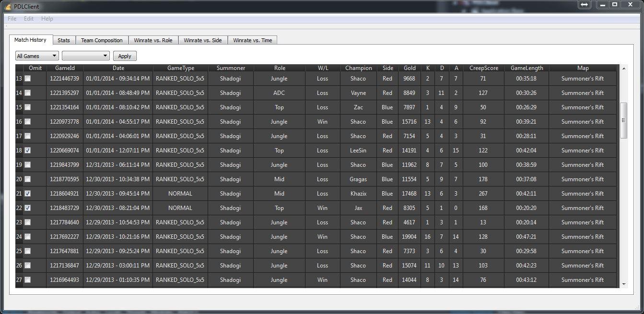Open the Winrate vs. Role tab
Image resolution: width=644 pixels, height=314 pixels.
tap(153, 40)
